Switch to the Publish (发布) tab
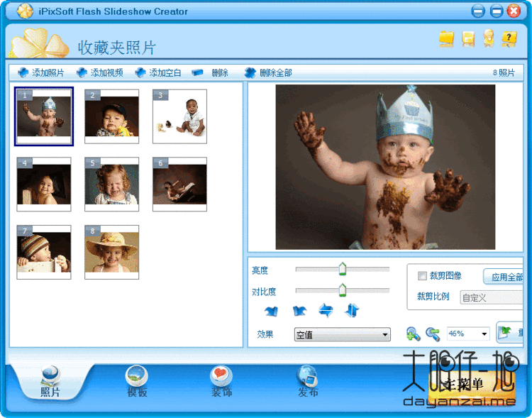The height and width of the screenshot is (418, 532). click(308, 381)
